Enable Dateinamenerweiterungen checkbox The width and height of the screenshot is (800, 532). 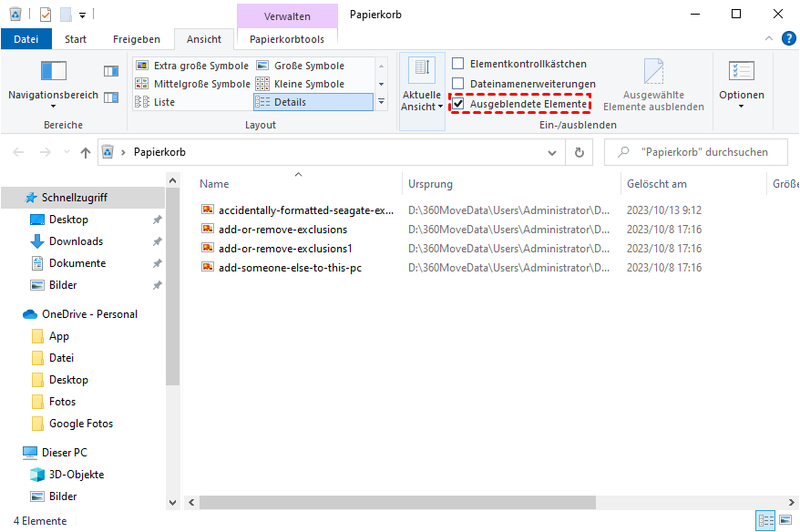click(x=458, y=84)
